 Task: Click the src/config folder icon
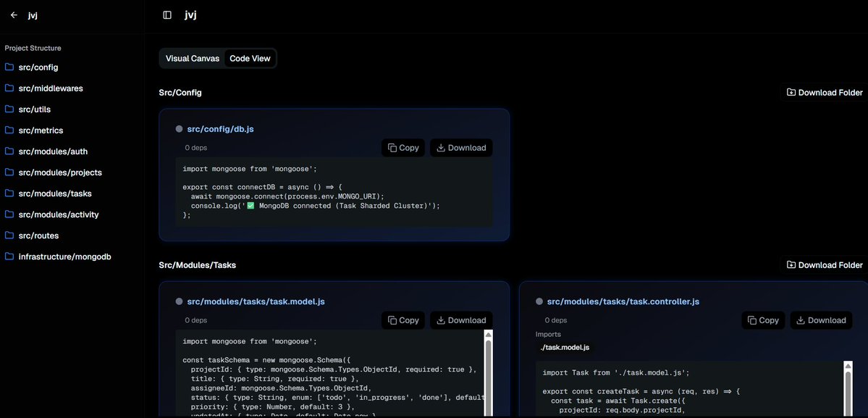(x=9, y=67)
